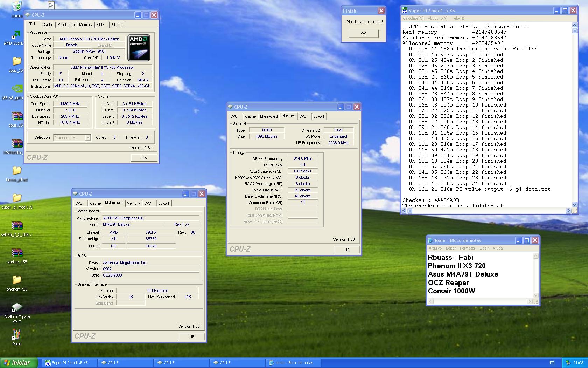The image size is (588, 368).
Task: Click the Core Speed 4480.9 MHz value
Action: (x=70, y=104)
